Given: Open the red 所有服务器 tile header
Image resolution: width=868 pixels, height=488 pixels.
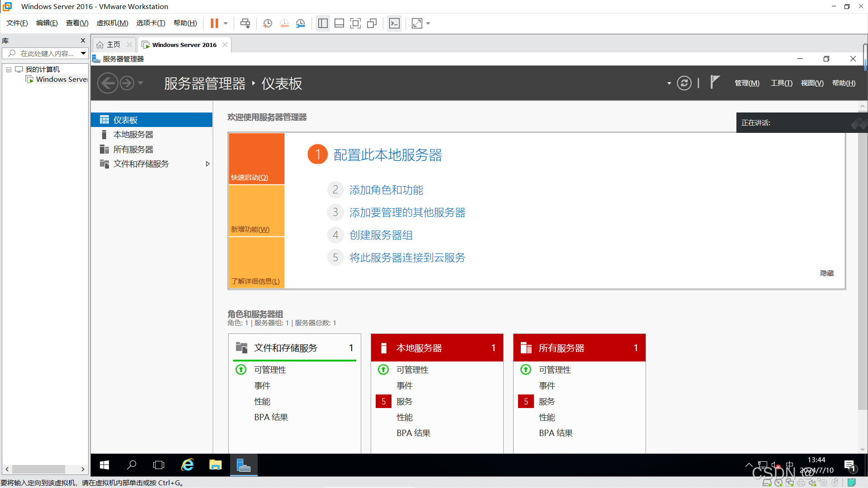Looking at the screenshot, I should [579, 347].
